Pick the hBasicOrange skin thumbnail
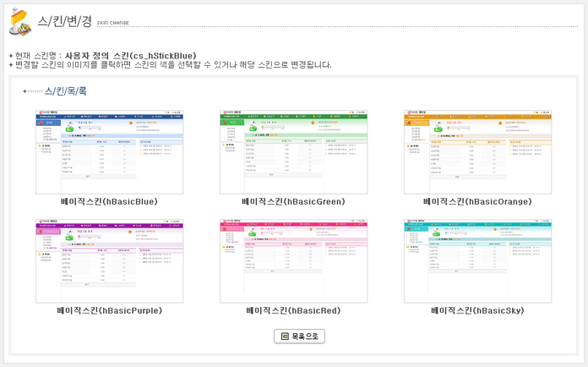Viewport: 588px width, 367px height. pos(477,151)
